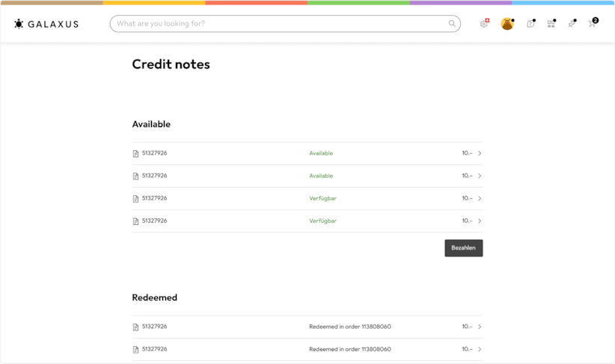
Task: Click the 10.– amount in first Redeemed row
Action: pos(467,327)
